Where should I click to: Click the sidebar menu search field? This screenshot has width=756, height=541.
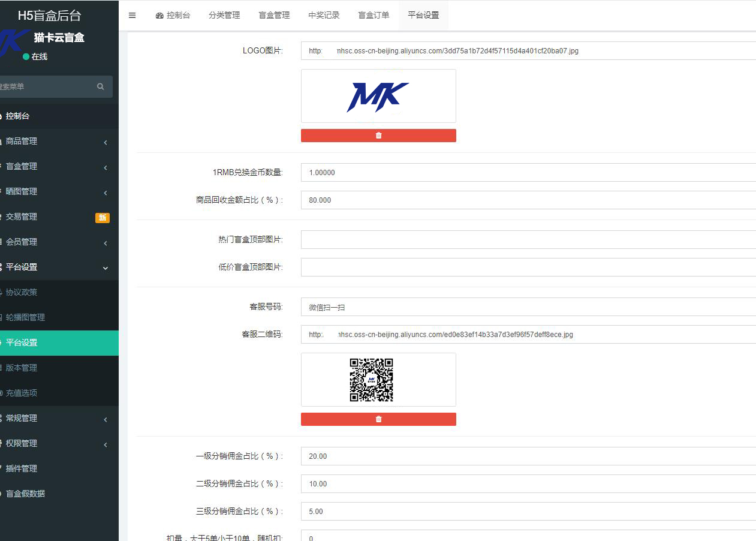coord(44,86)
